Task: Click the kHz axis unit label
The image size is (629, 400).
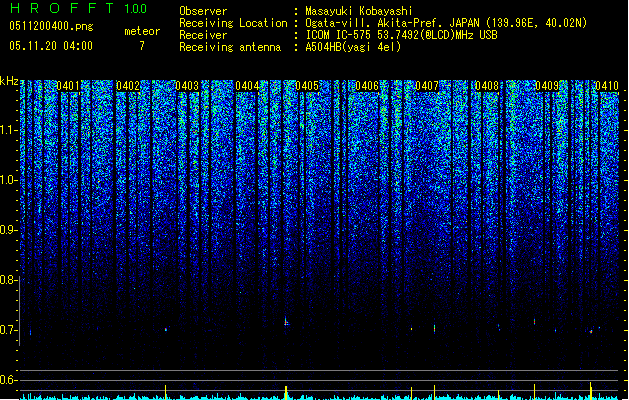Action: coord(9,81)
